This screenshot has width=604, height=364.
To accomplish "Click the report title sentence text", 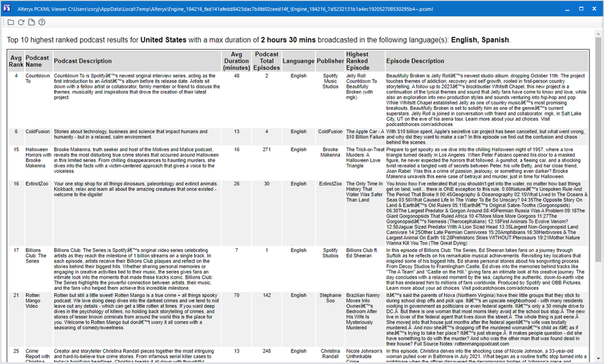I will [x=258, y=40].
